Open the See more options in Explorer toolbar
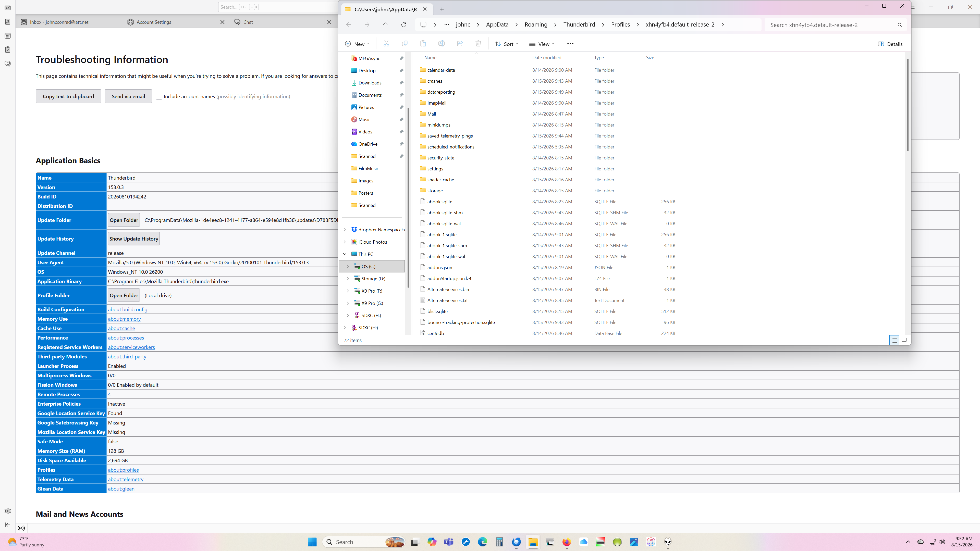 [x=570, y=44]
